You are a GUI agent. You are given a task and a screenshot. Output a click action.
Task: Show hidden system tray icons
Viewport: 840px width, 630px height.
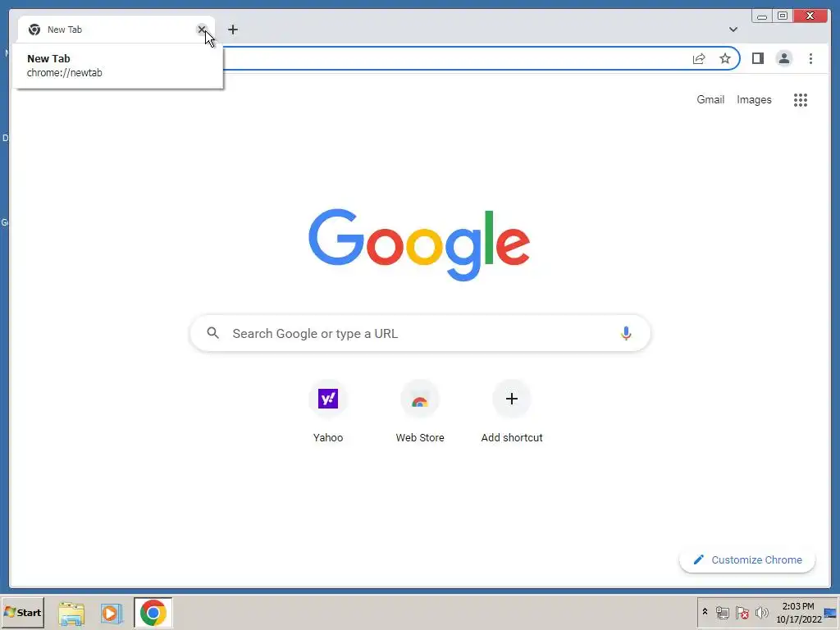(705, 612)
